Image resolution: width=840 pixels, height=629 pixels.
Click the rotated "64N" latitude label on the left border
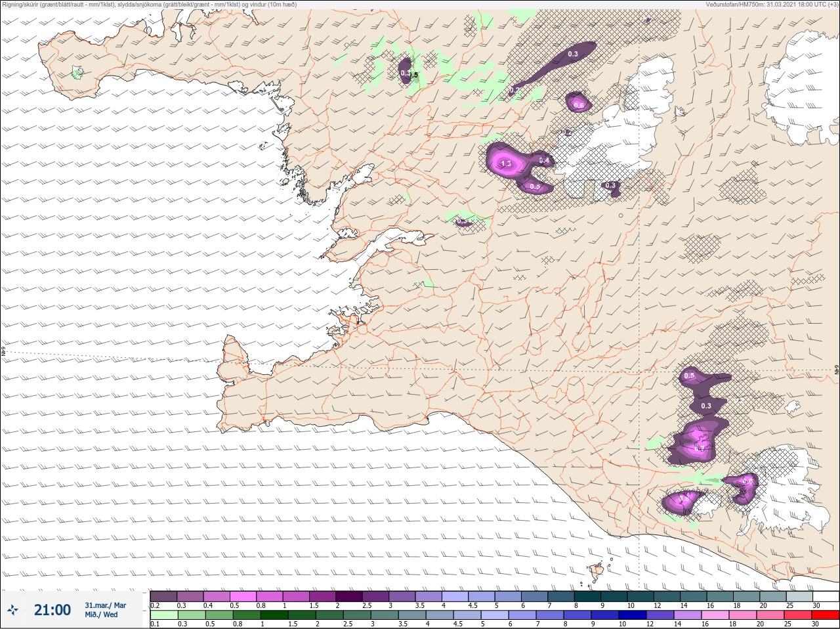click(3, 352)
